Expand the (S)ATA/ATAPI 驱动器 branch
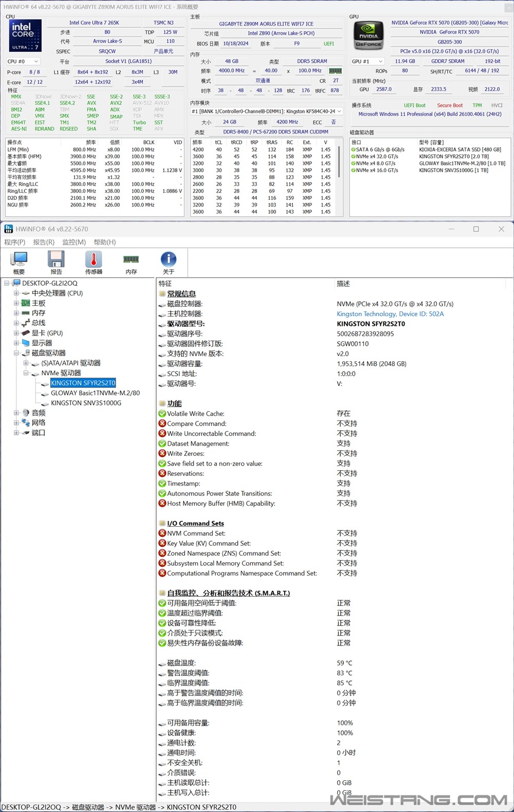 point(26,363)
